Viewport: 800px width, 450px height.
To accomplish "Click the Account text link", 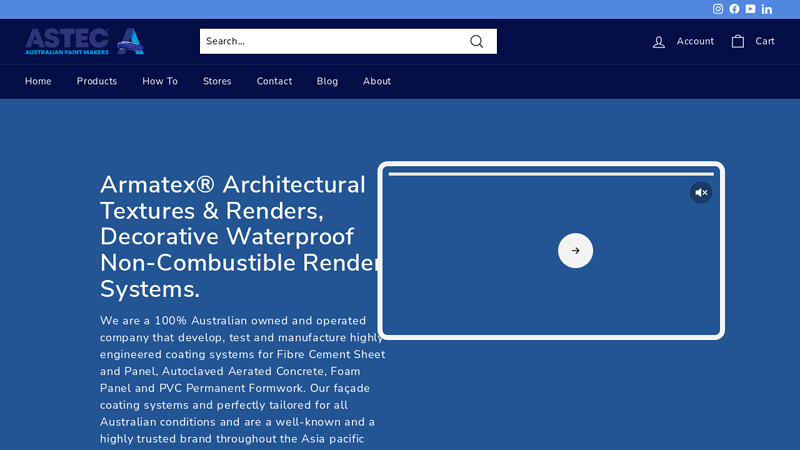I will pos(695,41).
